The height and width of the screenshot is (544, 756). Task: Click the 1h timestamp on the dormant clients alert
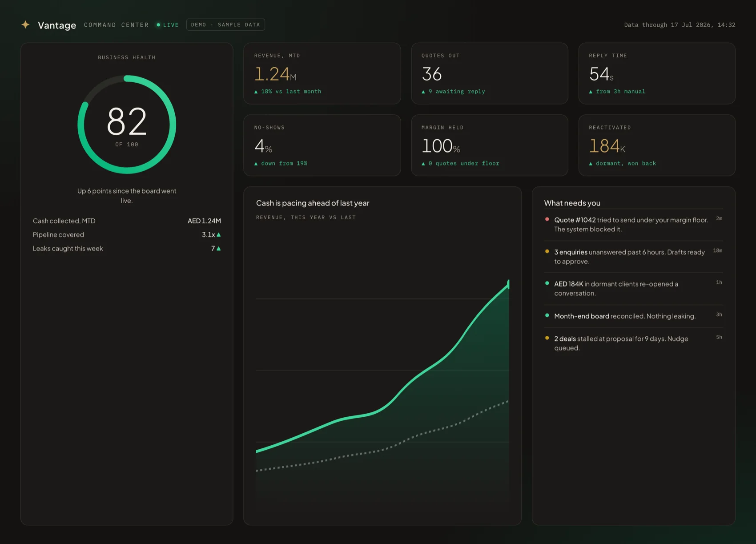719,282
